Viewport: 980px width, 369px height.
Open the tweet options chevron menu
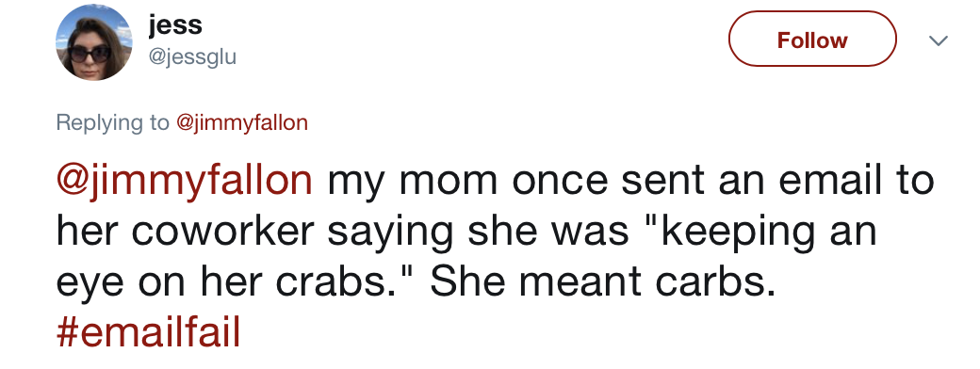(939, 40)
